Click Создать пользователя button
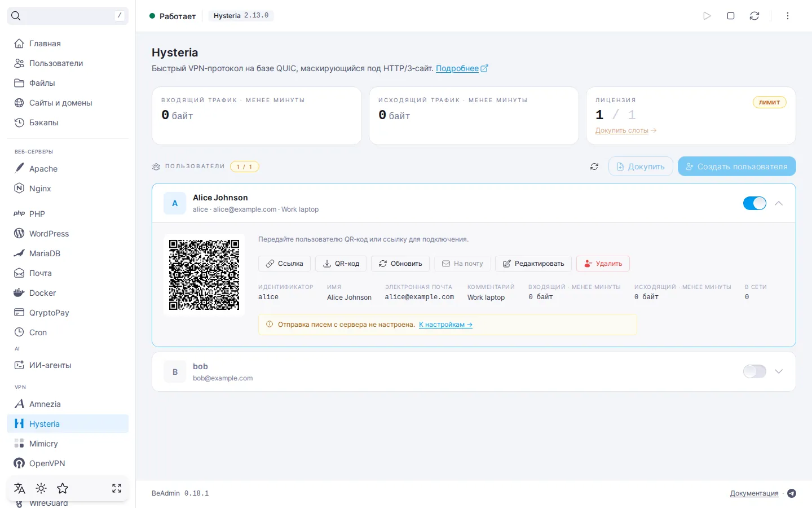Image resolution: width=812 pixels, height=508 pixels. point(737,167)
